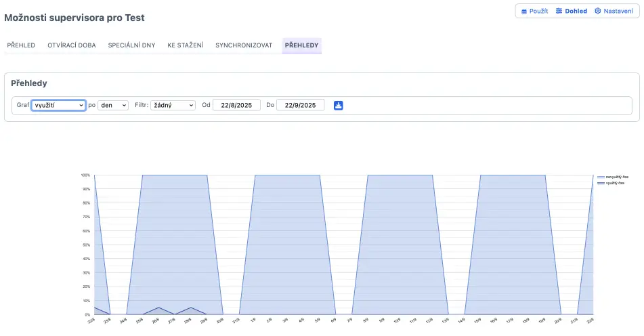Open the Filtr 'žádný' dropdown

click(173, 106)
